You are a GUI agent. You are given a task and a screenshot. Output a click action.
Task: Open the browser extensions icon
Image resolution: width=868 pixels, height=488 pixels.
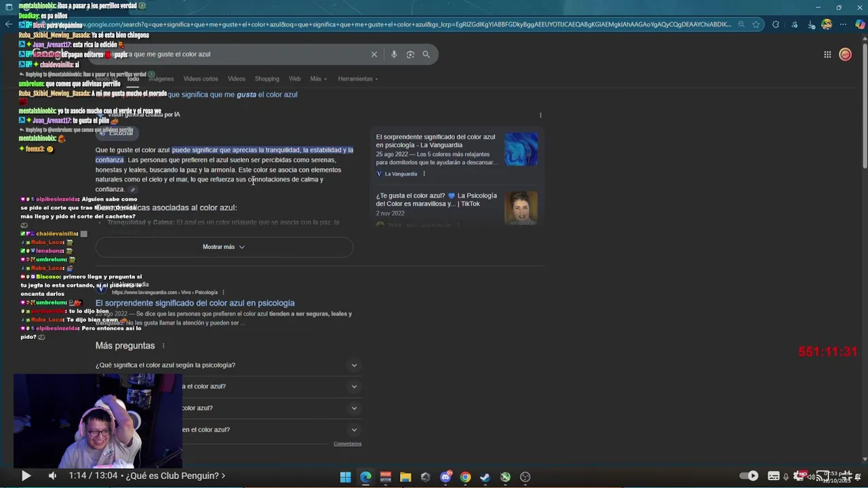point(776,24)
